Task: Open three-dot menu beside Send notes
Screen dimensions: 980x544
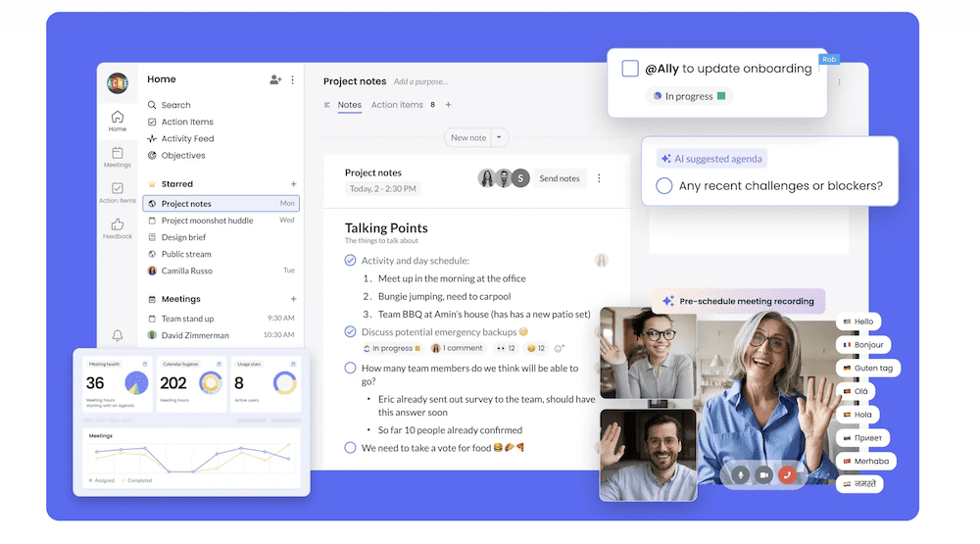Action: point(600,178)
